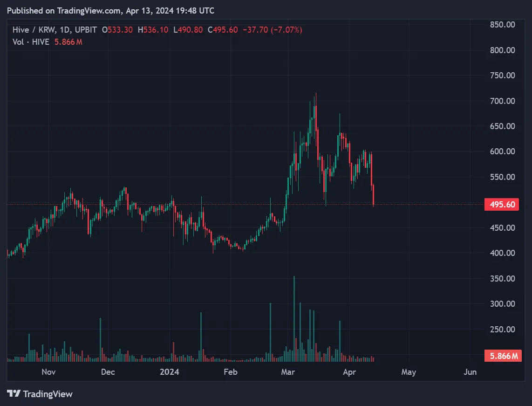The width and height of the screenshot is (532, 406).
Task: Click the Mar label on the time axis
Action: point(288,372)
